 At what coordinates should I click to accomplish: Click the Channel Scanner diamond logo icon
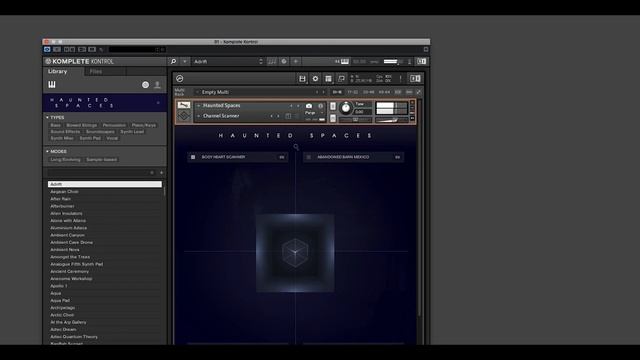184,116
